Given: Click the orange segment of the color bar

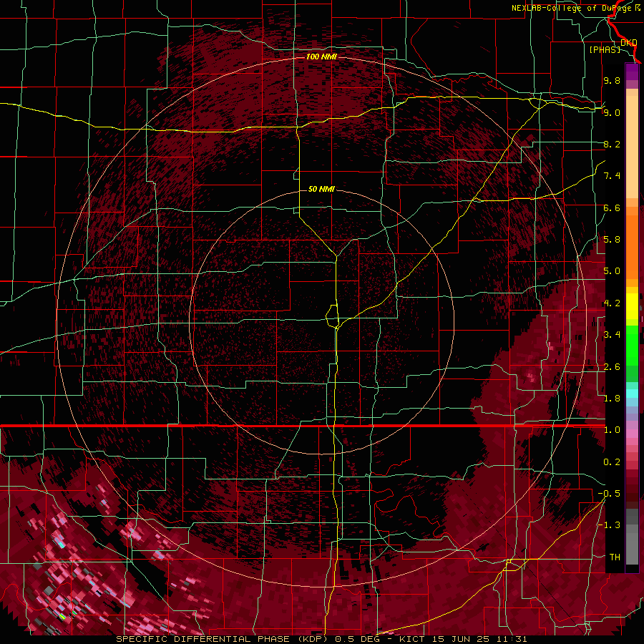Looking at the screenshot, I should click(x=632, y=245).
